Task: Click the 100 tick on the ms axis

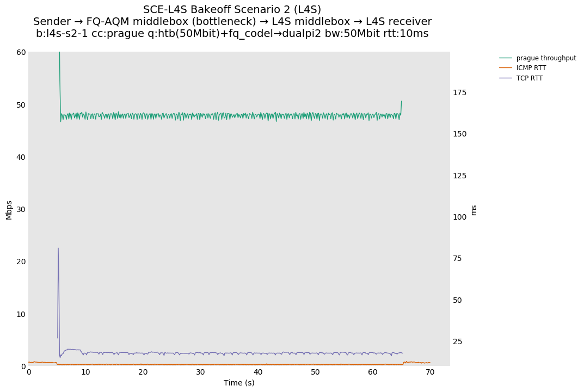Action: click(460, 217)
